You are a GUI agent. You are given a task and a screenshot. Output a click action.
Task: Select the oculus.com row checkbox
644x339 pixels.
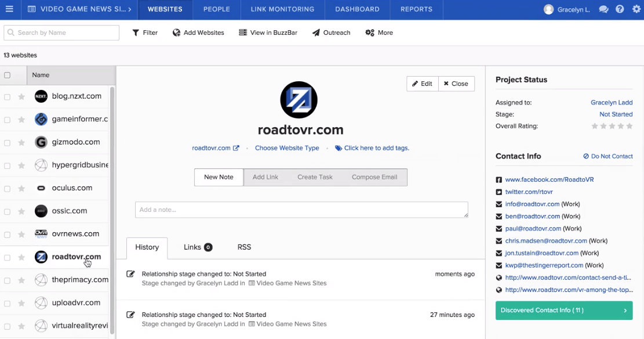(x=8, y=189)
